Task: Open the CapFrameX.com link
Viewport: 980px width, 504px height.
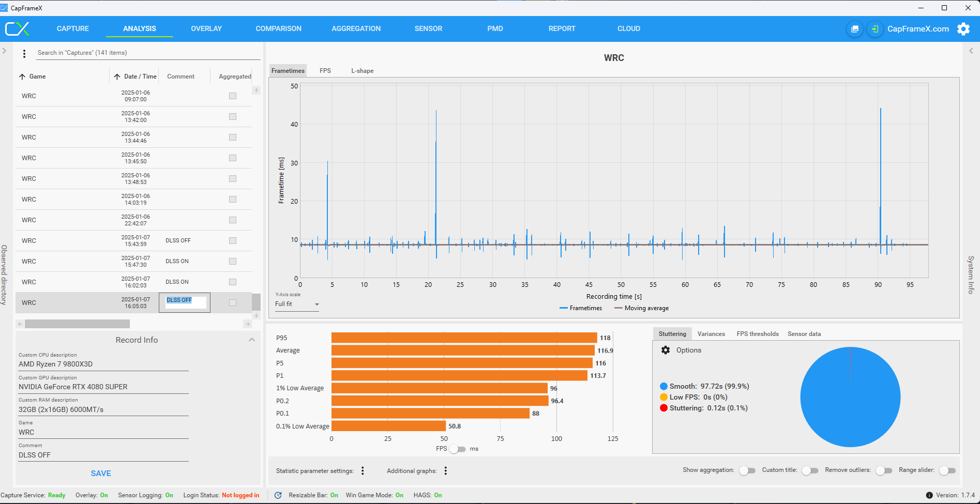Action: (x=918, y=29)
